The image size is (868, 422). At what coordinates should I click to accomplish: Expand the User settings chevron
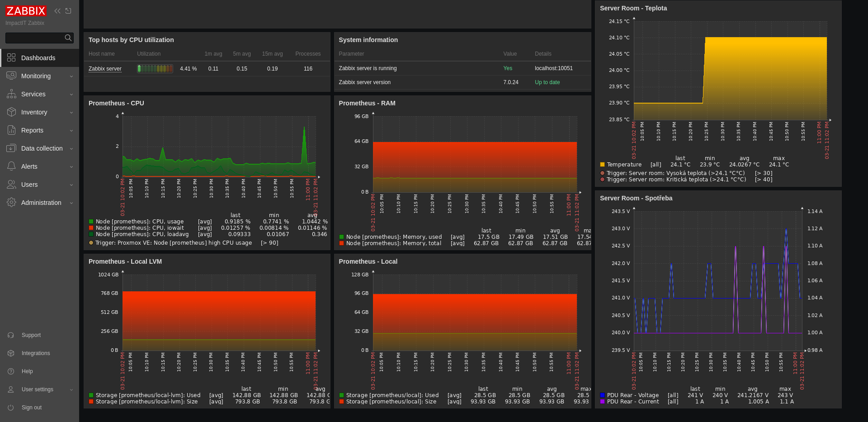pyautogui.click(x=71, y=390)
